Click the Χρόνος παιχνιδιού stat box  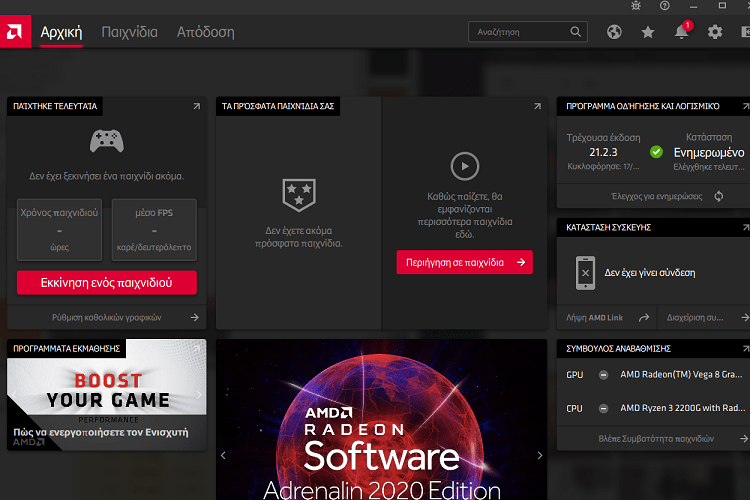pyautogui.click(x=59, y=230)
